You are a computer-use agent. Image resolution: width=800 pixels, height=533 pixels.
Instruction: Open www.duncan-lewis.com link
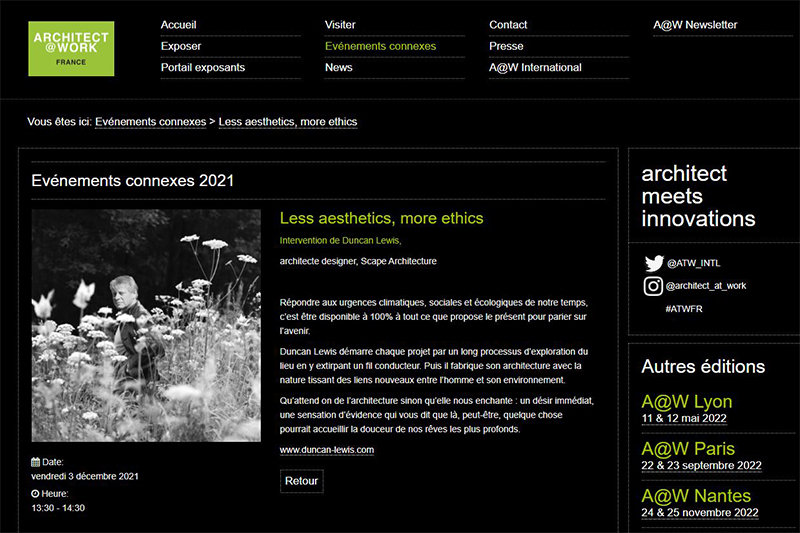(327, 450)
